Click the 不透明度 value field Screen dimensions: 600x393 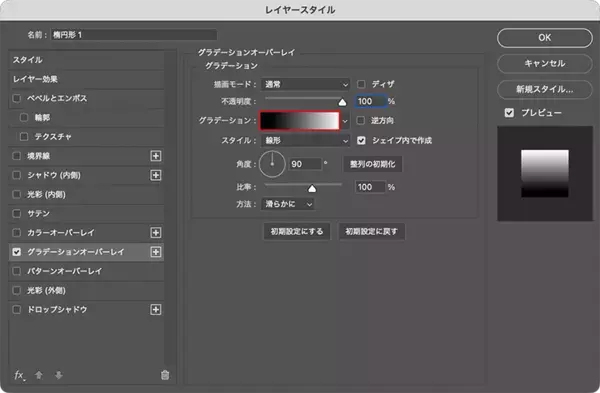click(x=370, y=101)
